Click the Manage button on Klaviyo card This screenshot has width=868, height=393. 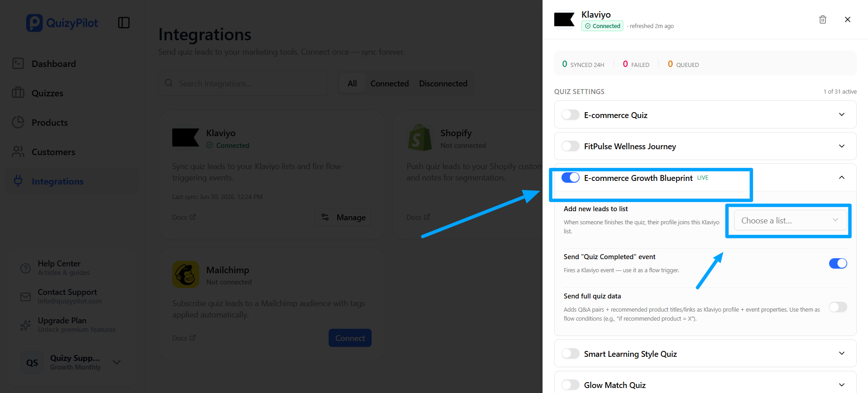(343, 217)
